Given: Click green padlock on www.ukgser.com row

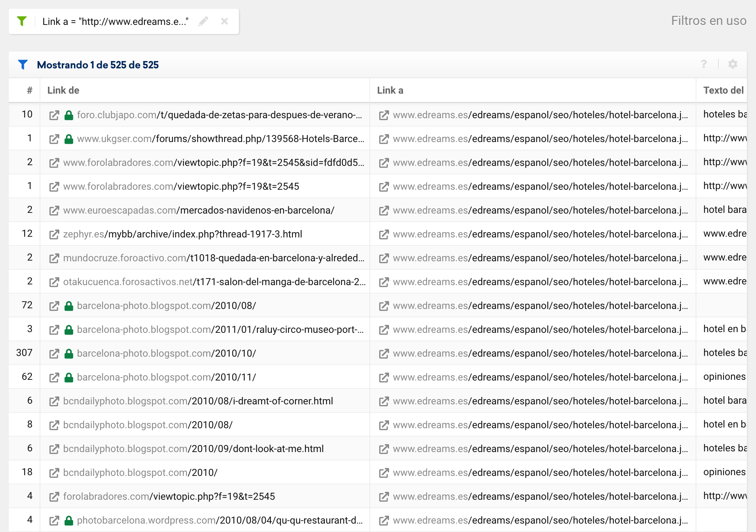Looking at the screenshot, I should coord(69,139).
